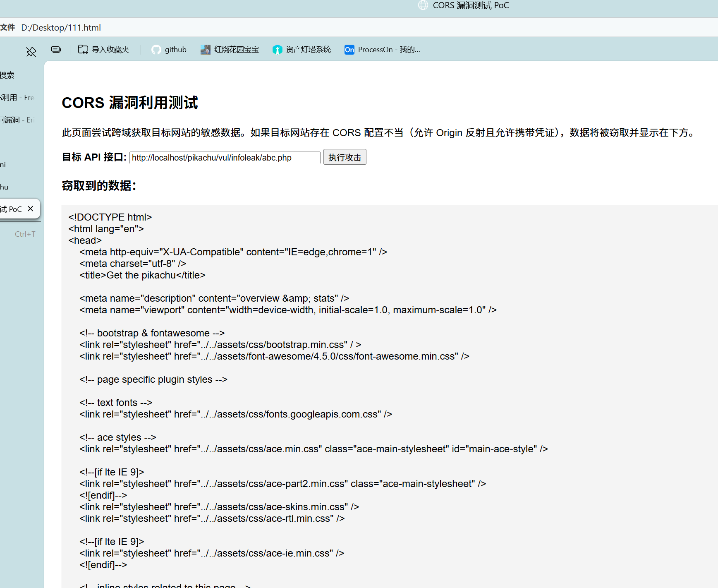Switch to the '利用 - Fre' tab
Screen dimensions: 718x588
click(x=17, y=98)
